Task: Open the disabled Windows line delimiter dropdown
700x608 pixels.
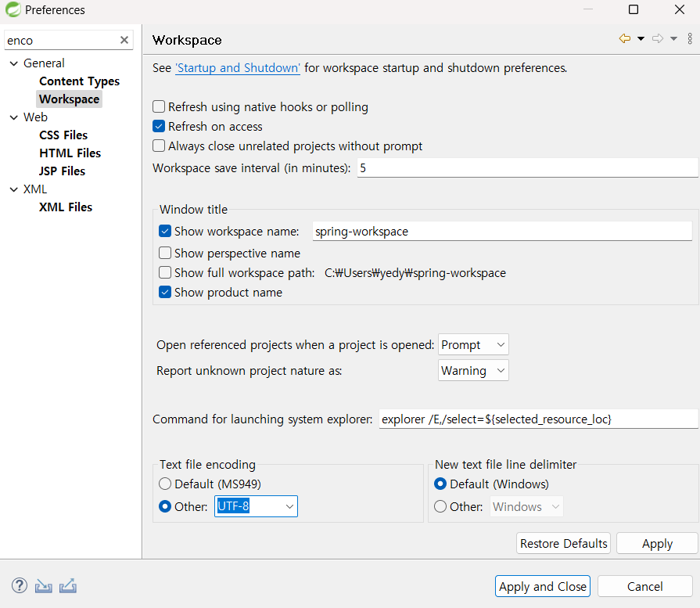Action: point(527,506)
